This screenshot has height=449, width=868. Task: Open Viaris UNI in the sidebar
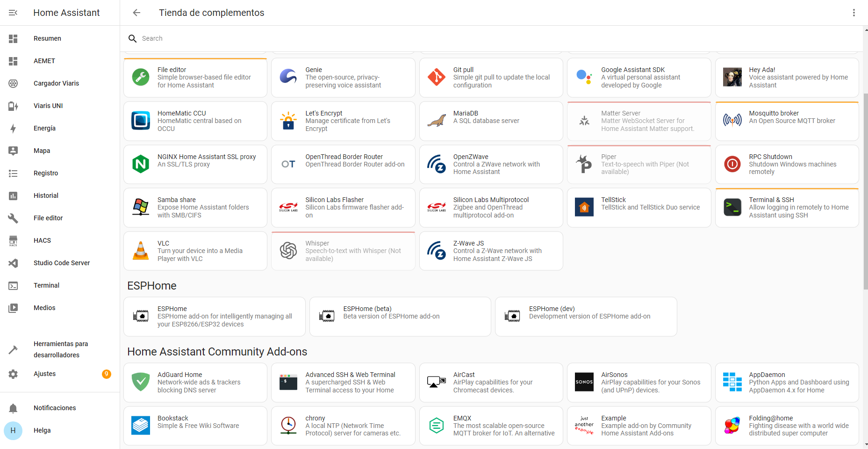[60, 106]
